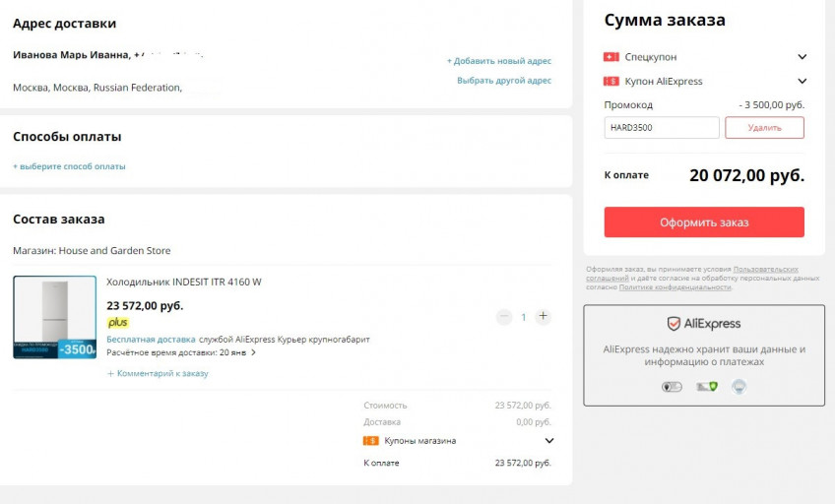Open delivery time details arrow
This screenshot has width=835, height=504.
[253, 352]
